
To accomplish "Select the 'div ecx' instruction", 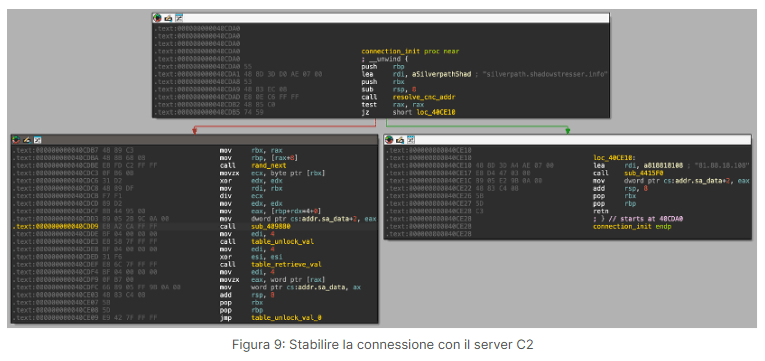I will point(241,197).
